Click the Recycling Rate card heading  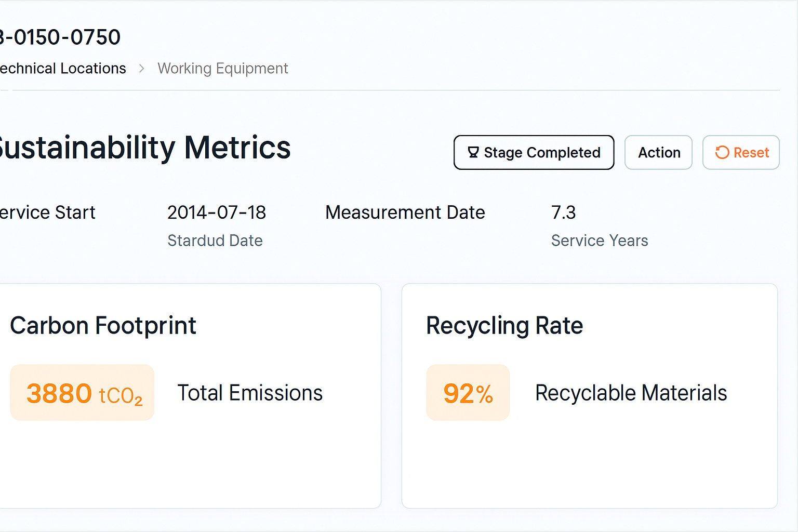[504, 326]
